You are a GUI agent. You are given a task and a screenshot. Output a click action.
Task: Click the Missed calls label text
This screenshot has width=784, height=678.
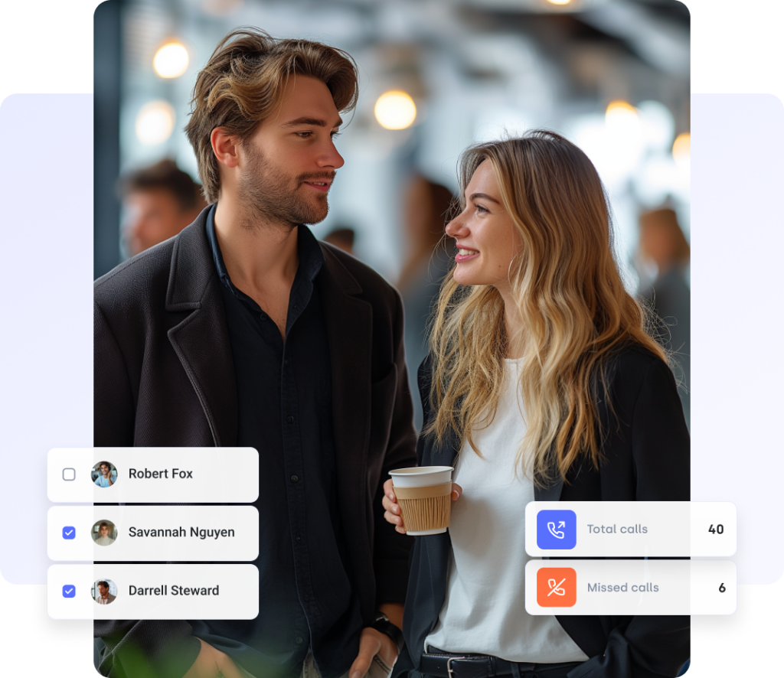pos(622,588)
